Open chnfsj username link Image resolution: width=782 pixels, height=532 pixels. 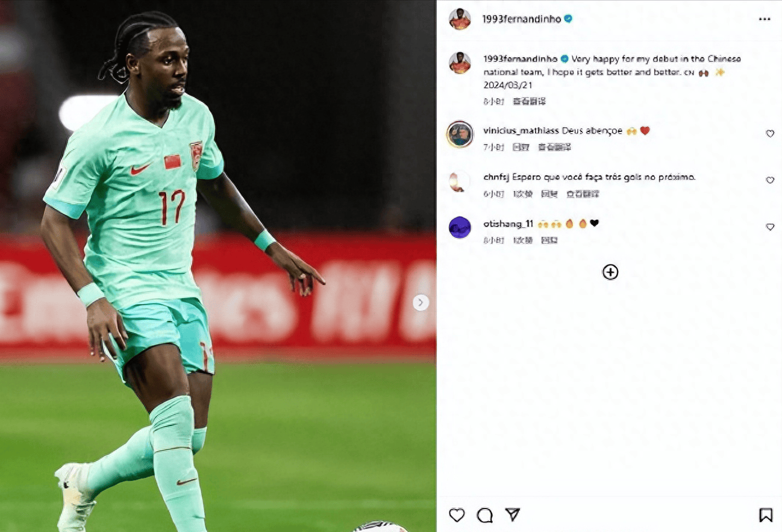click(x=496, y=177)
